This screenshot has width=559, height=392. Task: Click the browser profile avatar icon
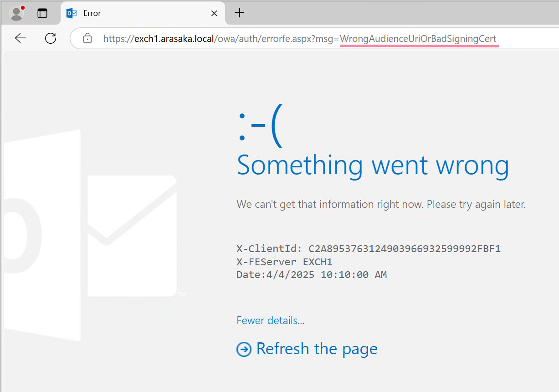17,13
